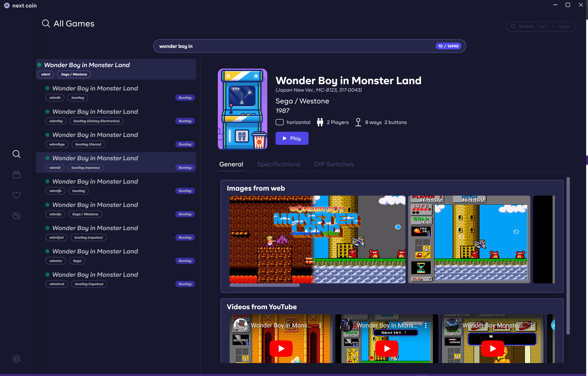Open menu on first YouTube video
Viewport: 588px width, 376px height.
click(320, 325)
